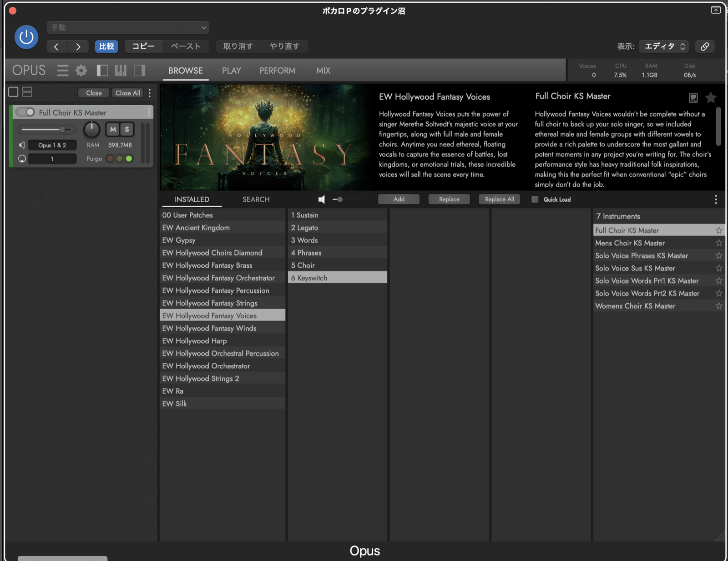Click the red purge indicator dot

click(x=110, y=158)
